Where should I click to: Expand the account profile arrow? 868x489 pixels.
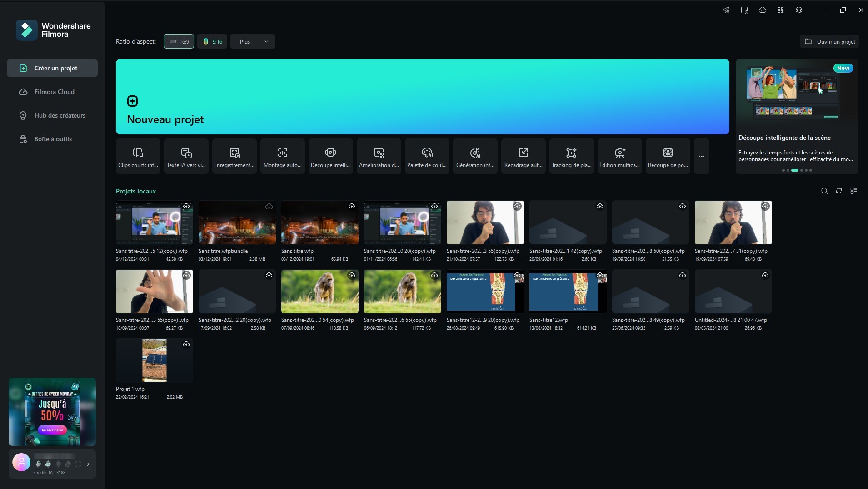coord(88,464)
